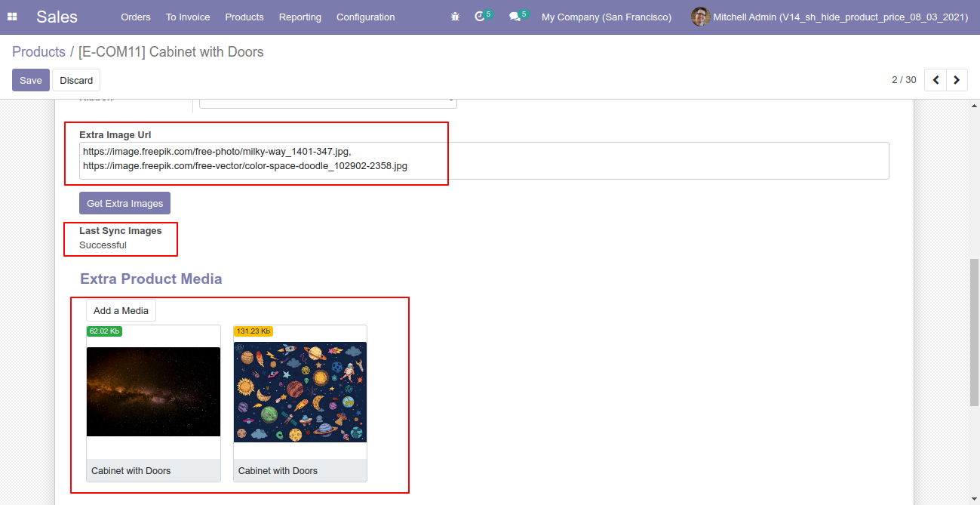Open the Orders menu
The width and height of the screenshot is (980, 505).
pyautogui.click(x=136, y=17)
